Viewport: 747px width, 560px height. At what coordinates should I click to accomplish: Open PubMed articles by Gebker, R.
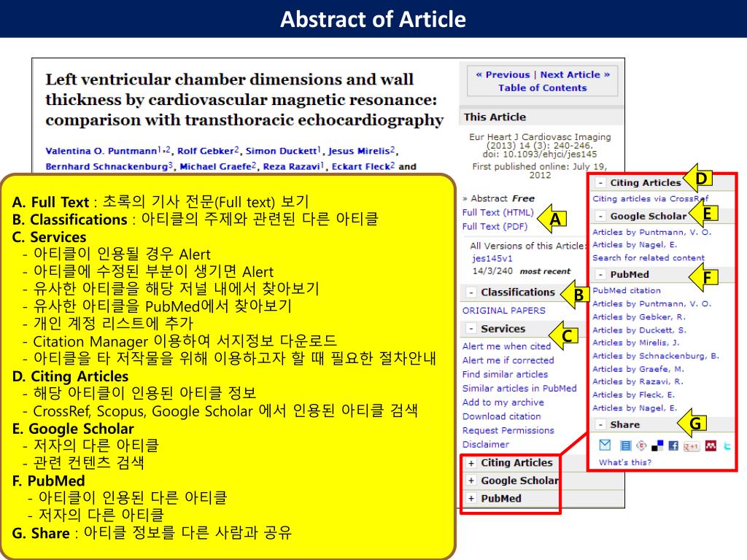click(x=639, y=317)
